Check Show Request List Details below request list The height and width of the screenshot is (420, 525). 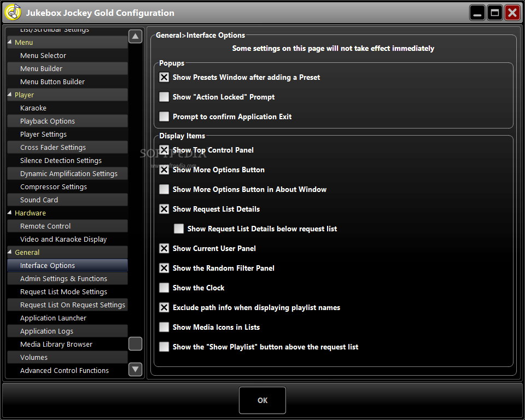179,229
